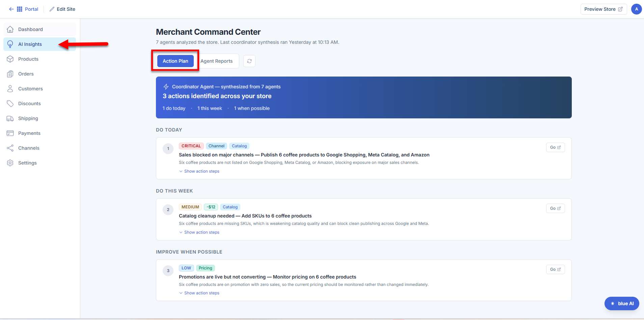The height and width of the screenshot is (320, 644).
Task: Click the Channels share icon
Action: 10,148
